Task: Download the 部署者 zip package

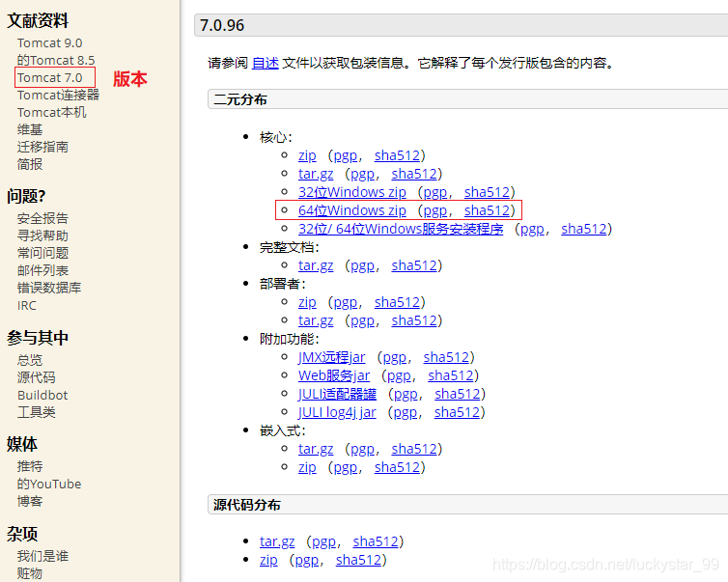Action: (307, 302)
